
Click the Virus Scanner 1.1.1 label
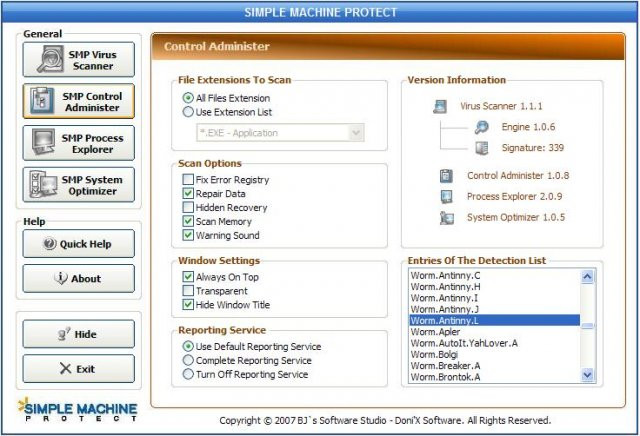501,106
